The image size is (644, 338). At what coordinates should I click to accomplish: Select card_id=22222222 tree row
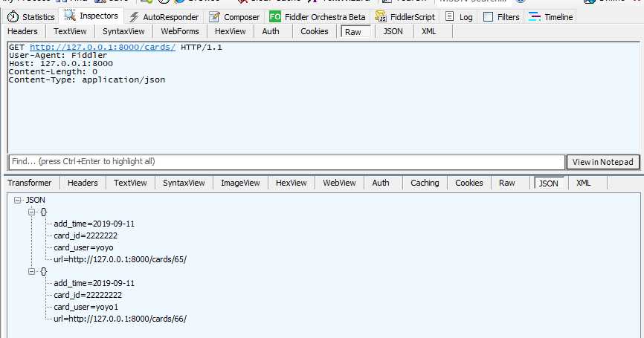coord(88,296)
